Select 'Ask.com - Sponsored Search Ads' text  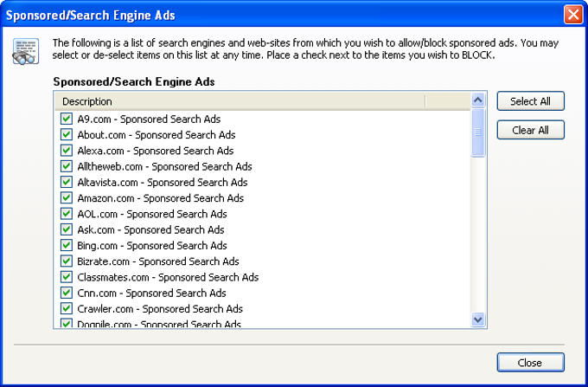[x=150, y=229]
